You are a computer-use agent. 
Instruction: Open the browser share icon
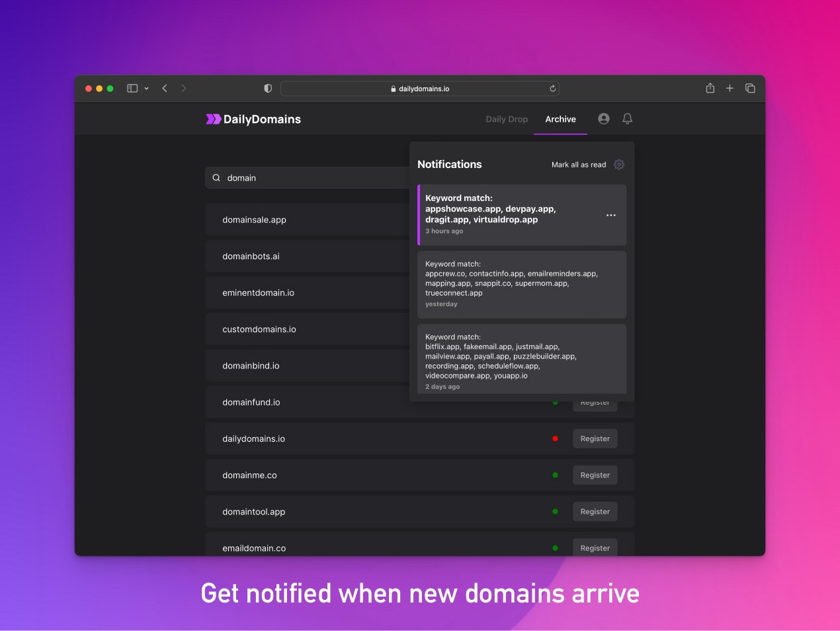[710, 87]
